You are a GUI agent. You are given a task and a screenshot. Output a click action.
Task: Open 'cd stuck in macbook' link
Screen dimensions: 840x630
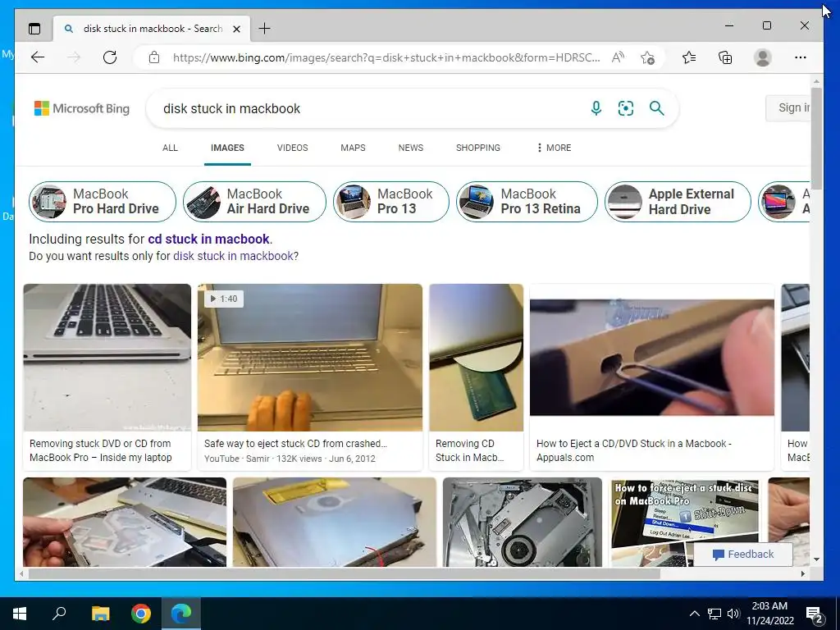(x=209, y=239)
